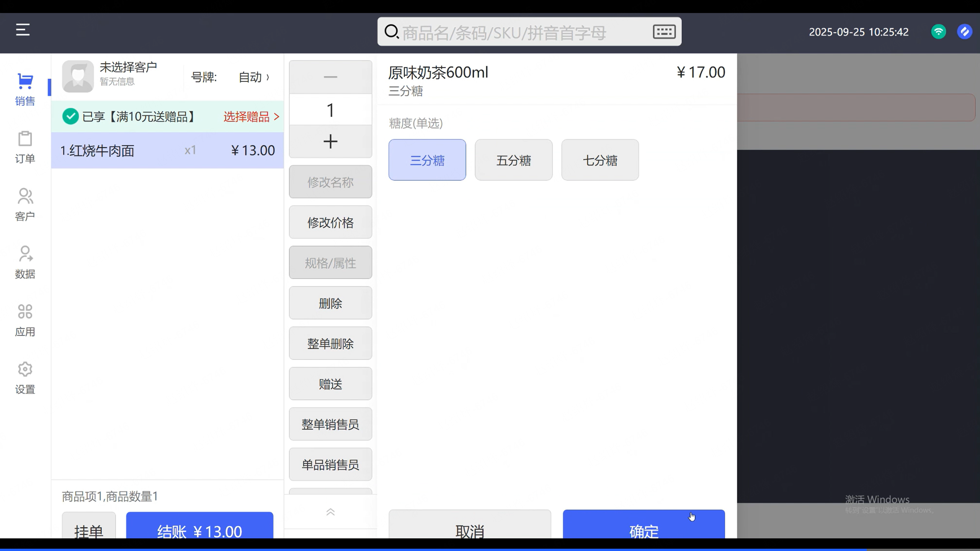Select the 三分糖 sugar option
The height and width of the screenshot is (551, 980).
click(x=427, y=160)
